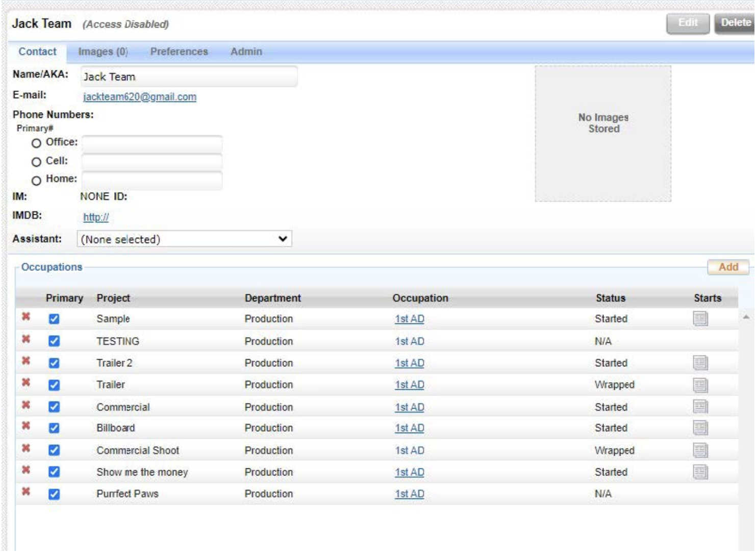Click the Purrfect Paws project name
756x552 pixels.
pos(128,494)
